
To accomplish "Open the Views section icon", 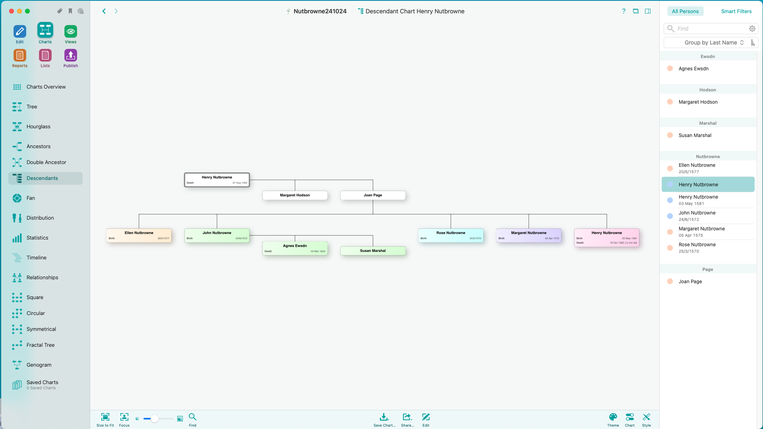I will (x=71, y=32).
